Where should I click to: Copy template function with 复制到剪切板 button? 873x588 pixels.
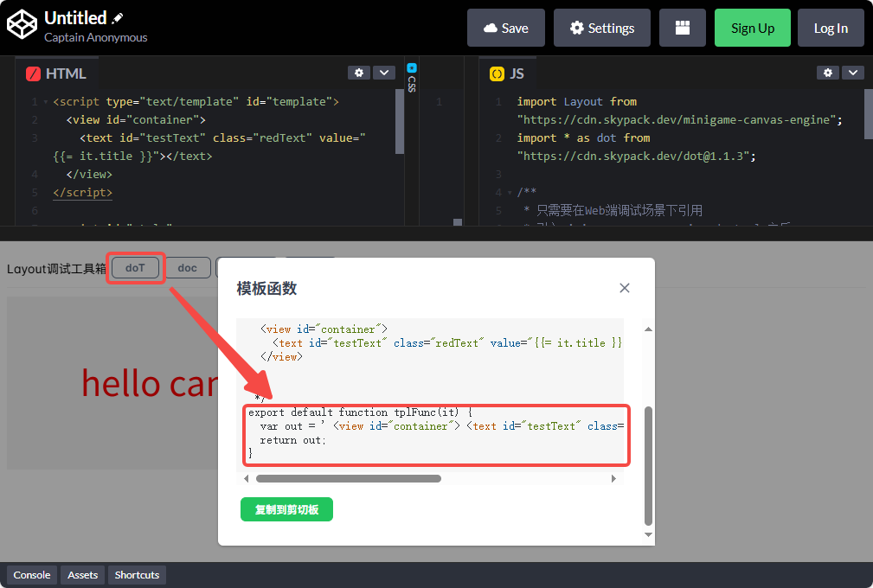click(x=286, y=509)
